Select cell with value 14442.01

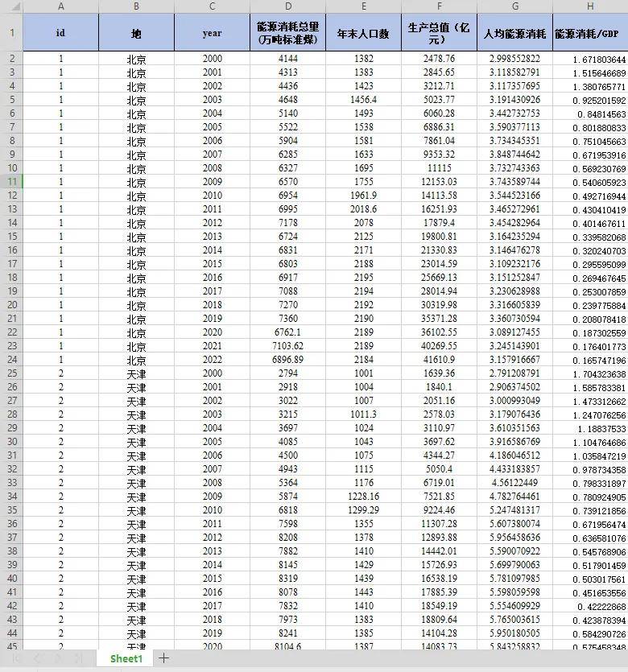(x=440, y=551)
